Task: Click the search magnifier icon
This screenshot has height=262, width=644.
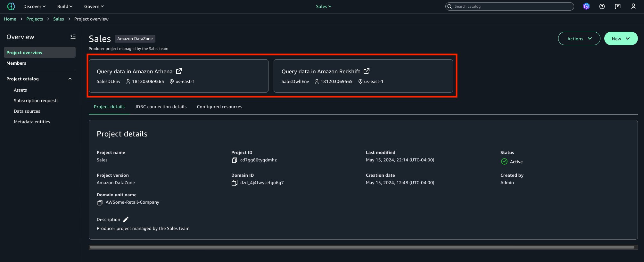Action: click(x=450, y=6)
